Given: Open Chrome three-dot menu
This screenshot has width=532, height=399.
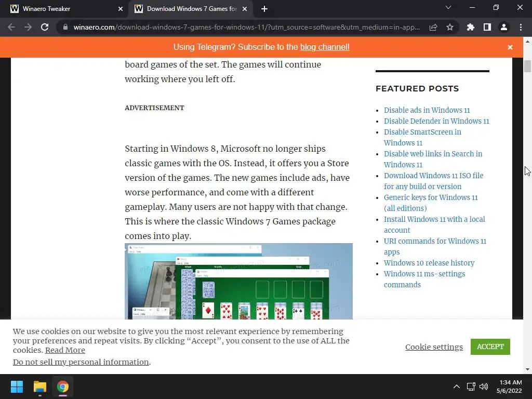Looking at the screenshot, I should (521, 27).
